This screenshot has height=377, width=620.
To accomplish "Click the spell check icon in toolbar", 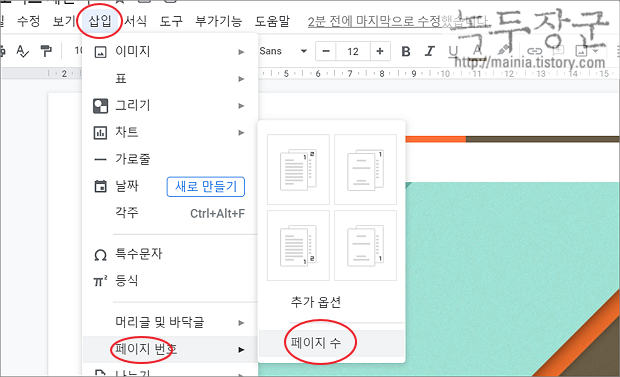I will 22,51.
